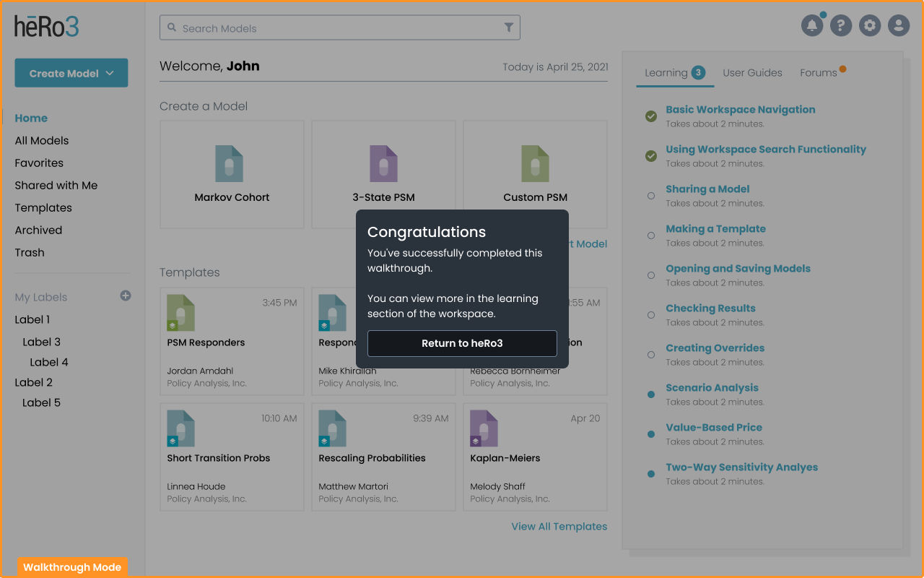
Task: Open Templates in sidebar
Action: coord(43,207)
